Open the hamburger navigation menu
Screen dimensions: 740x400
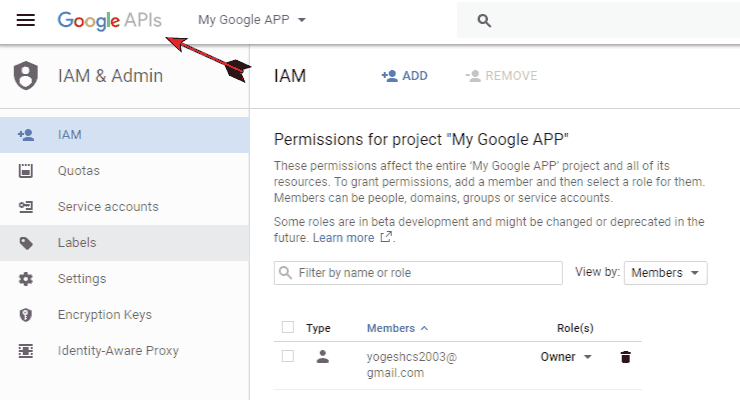pos(25,20)
